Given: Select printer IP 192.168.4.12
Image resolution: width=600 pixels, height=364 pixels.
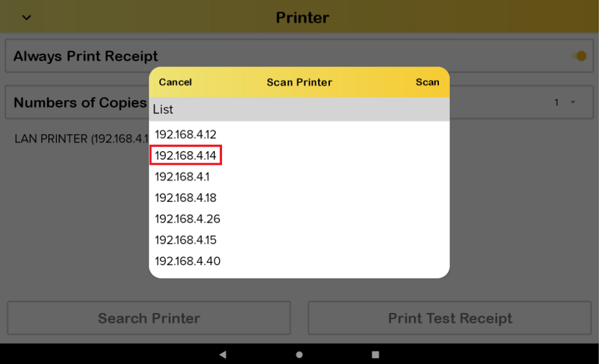Looking at the screenshot, I should pyautogui.click(x=186, y=134).
